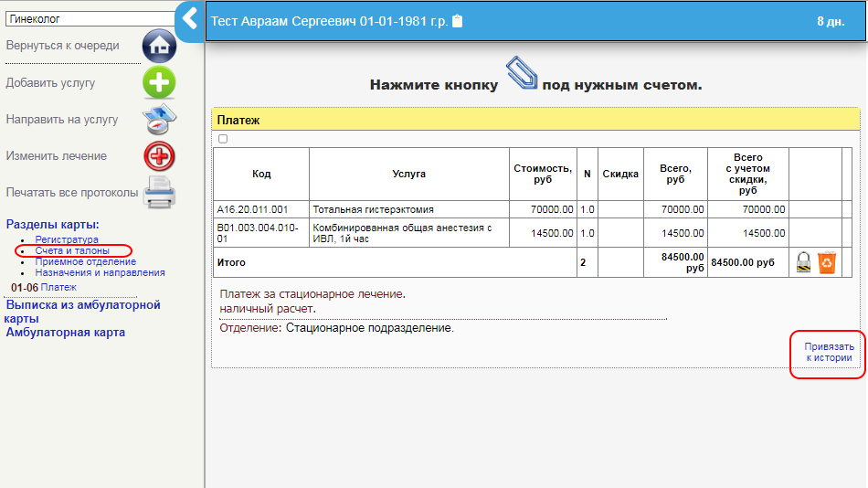The width and height of the screenshot is (868, 488).
Task: Click the padlock icon in the total row
Action: tap(803, 263)
